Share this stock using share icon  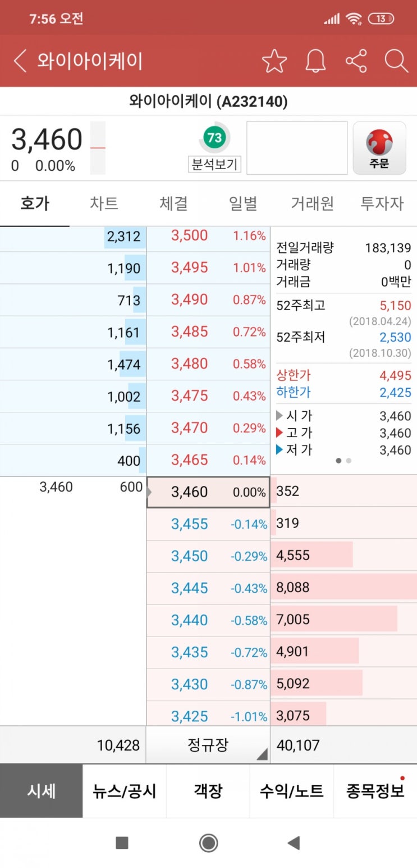(x=356, y=60)
